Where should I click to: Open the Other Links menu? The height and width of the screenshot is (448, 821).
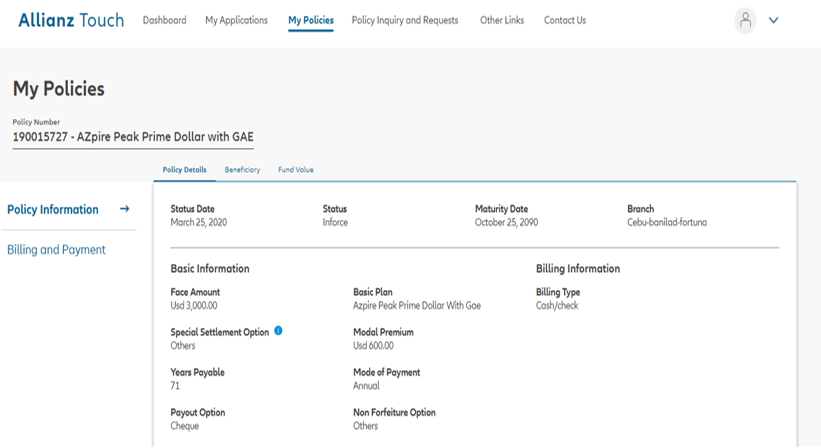[x=501, y=20]
